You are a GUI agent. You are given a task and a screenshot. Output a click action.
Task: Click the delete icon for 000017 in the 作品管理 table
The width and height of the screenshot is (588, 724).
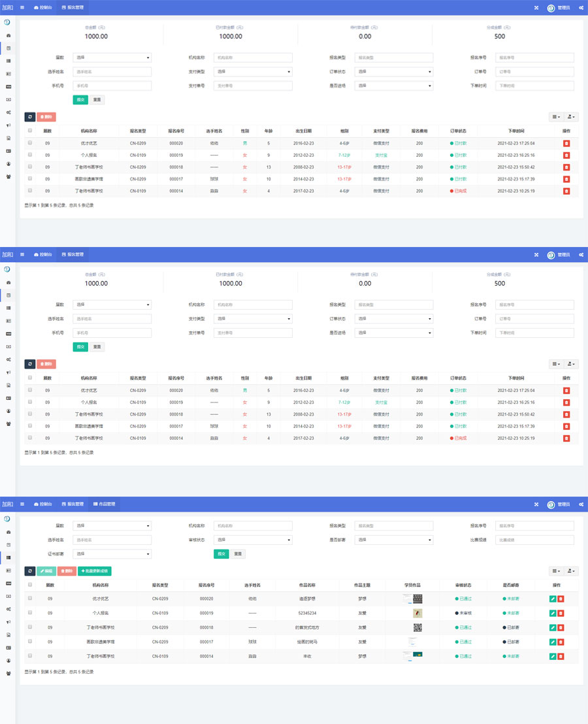click(x=561, y=642)
